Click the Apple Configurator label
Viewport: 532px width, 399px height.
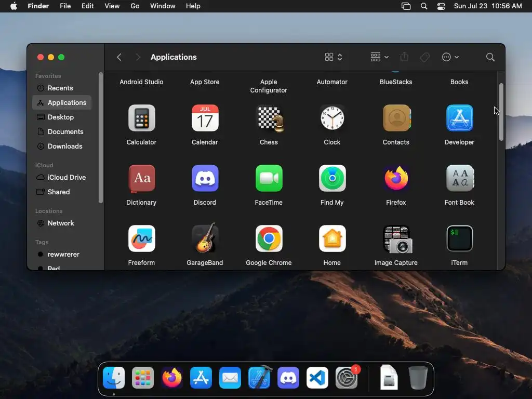(269, 86)
